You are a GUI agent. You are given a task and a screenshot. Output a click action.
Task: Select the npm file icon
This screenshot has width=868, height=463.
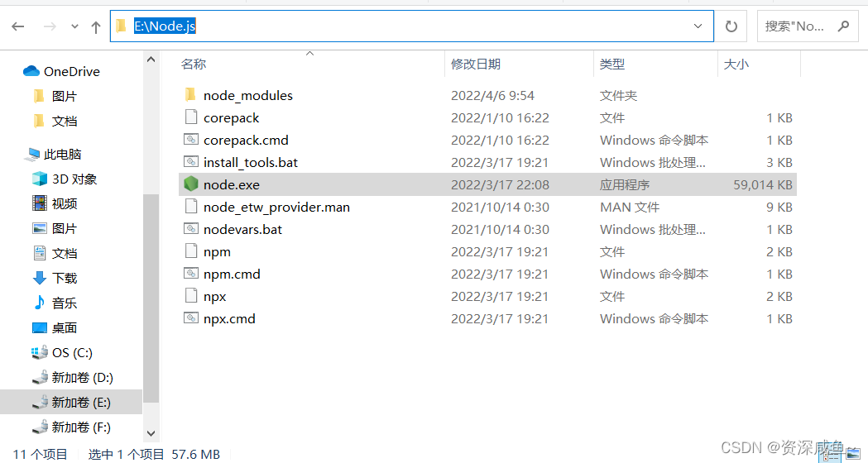point(191,251)
